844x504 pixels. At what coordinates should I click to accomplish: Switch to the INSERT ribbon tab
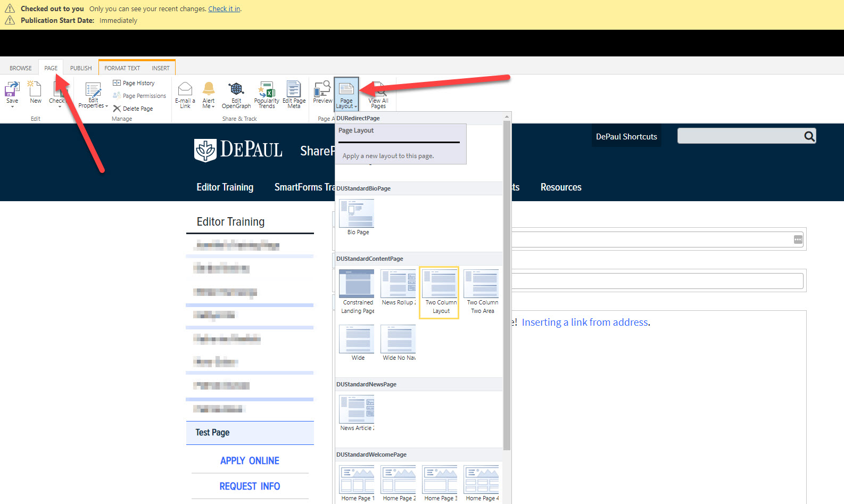coord(160,68)
